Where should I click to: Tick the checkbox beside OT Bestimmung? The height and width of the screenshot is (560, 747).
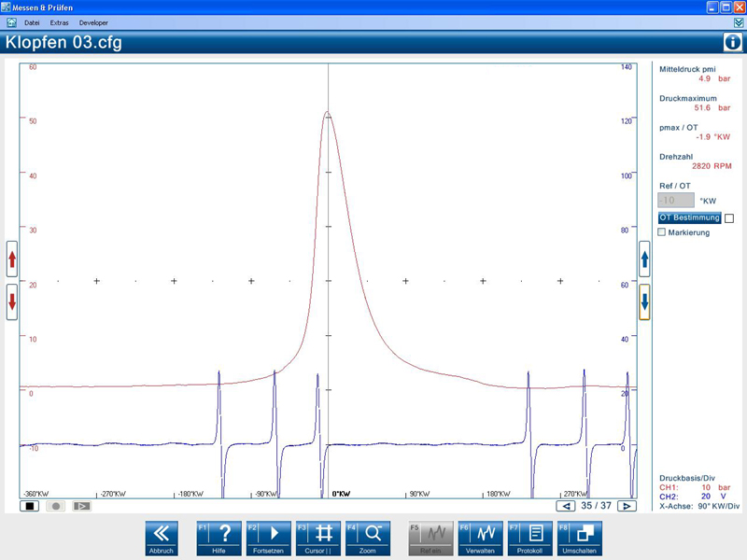[729, 218]
